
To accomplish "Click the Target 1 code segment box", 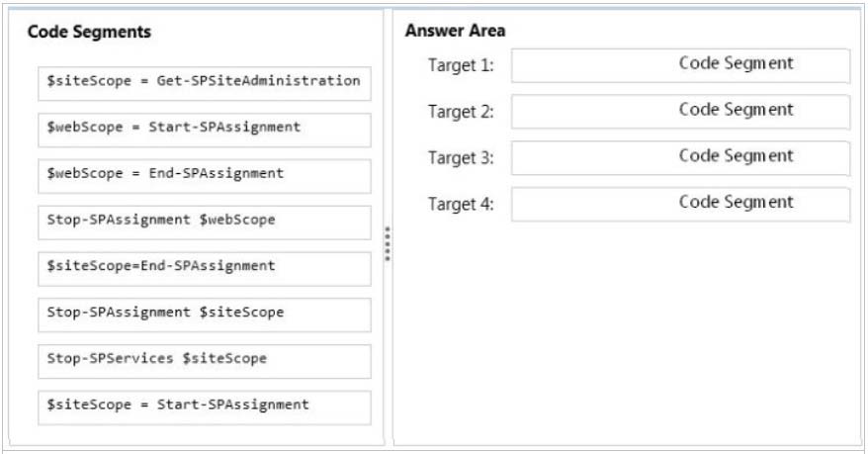I will tap(680, 66).
